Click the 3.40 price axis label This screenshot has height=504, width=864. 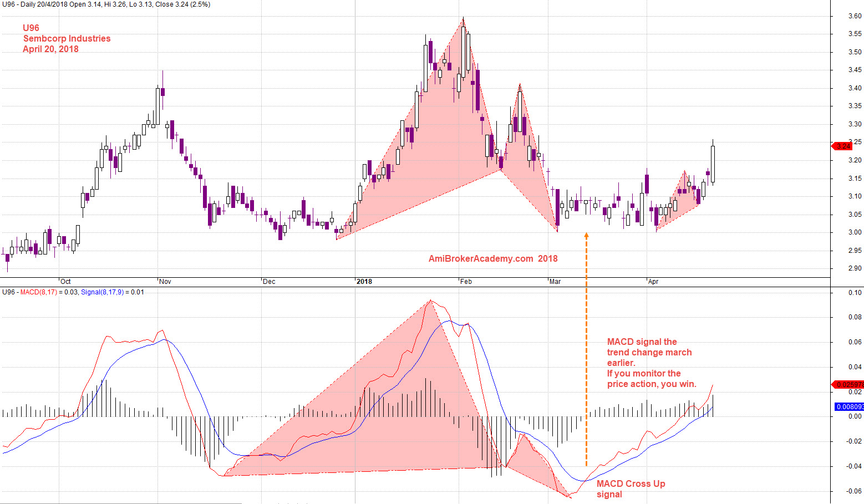[x=855, y=88]
